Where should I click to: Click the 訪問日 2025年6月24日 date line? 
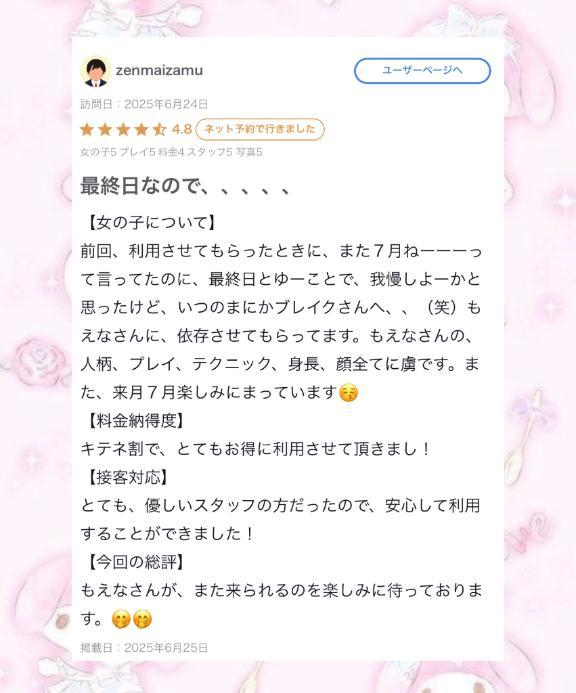point(144,104)
